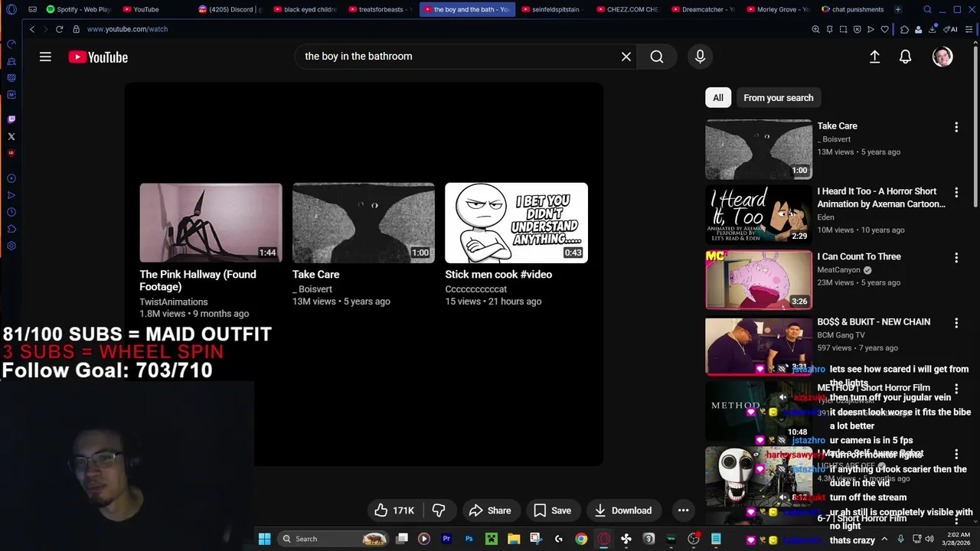This screenshot has width=980, height=551.
Task: Open a new browser tab
Action: (898, 9)
